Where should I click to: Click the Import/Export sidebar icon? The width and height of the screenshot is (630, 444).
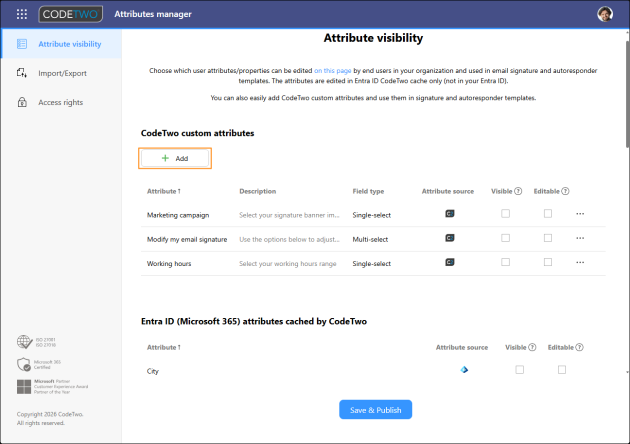click(22, 73)
